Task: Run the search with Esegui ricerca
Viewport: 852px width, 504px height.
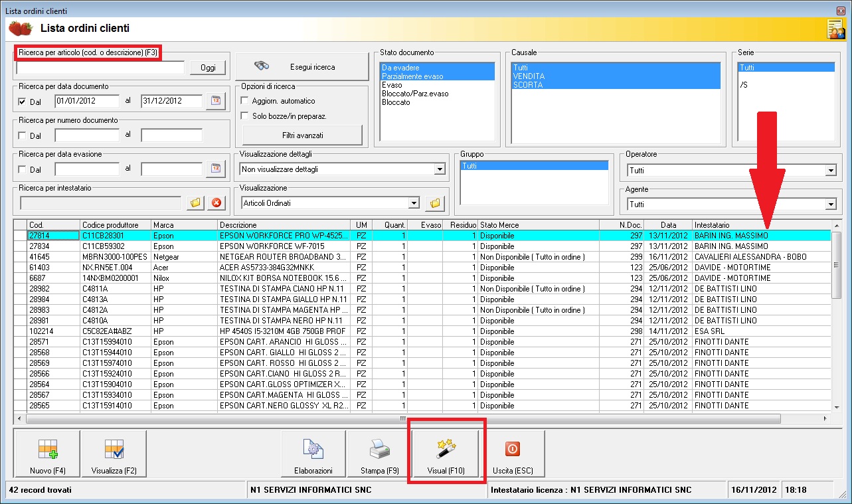Action: click(x=301, y=66)
